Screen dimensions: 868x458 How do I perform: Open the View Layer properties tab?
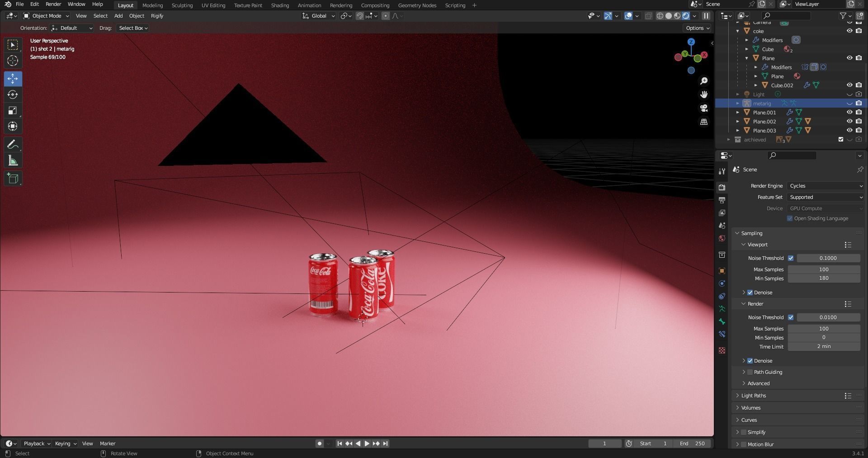(x=722, y=212)
